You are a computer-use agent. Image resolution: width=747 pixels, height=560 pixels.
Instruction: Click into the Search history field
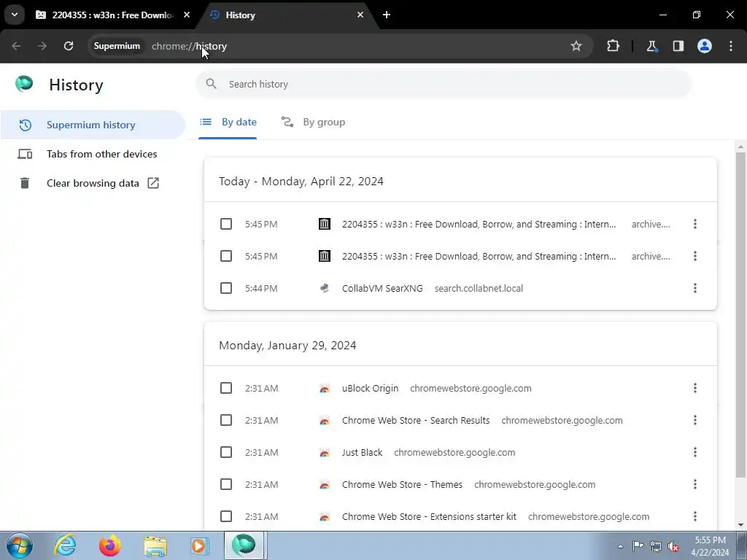click(x=443, y=85)
